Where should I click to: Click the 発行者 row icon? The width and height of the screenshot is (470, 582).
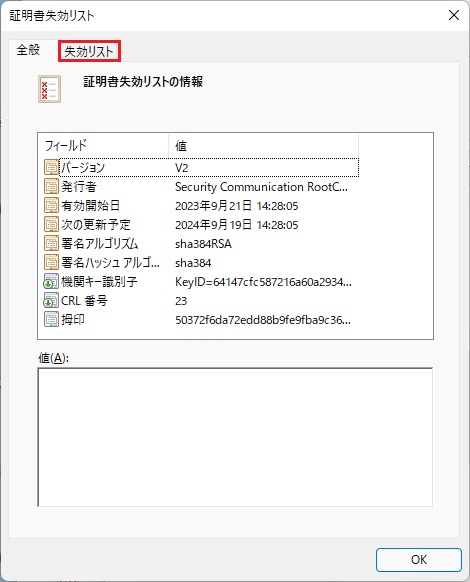coord(51,186)
